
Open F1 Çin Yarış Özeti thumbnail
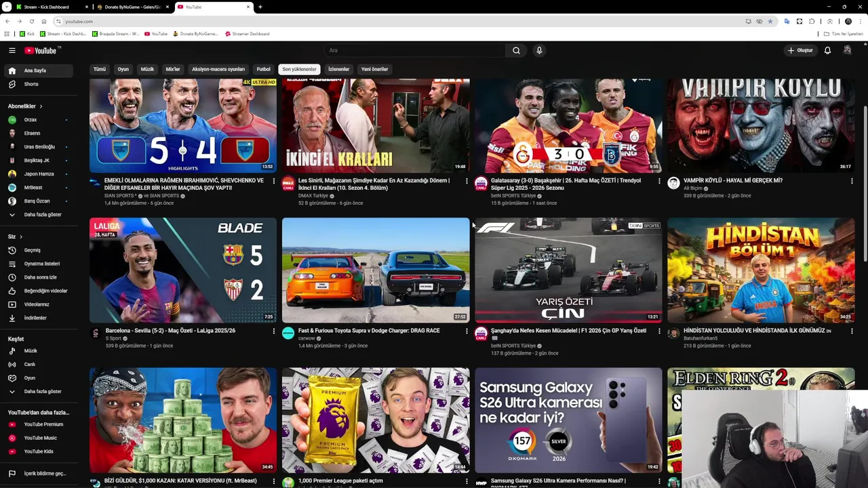tap(568, 270)
